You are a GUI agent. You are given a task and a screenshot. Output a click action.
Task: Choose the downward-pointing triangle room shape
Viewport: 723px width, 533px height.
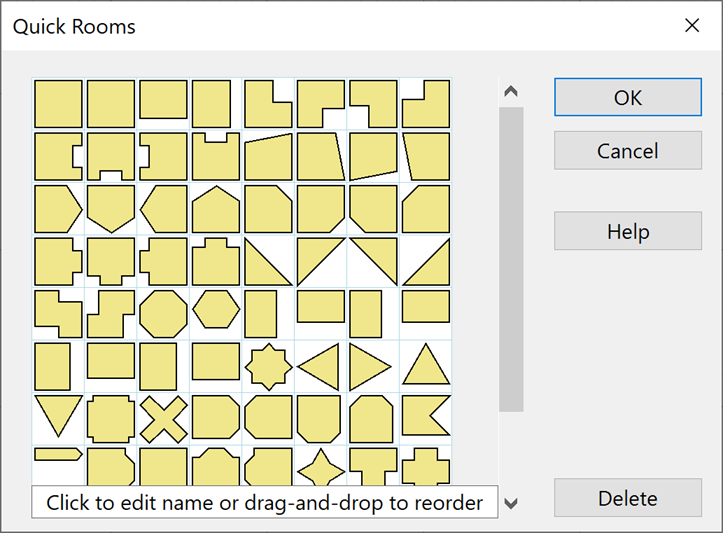58,414
